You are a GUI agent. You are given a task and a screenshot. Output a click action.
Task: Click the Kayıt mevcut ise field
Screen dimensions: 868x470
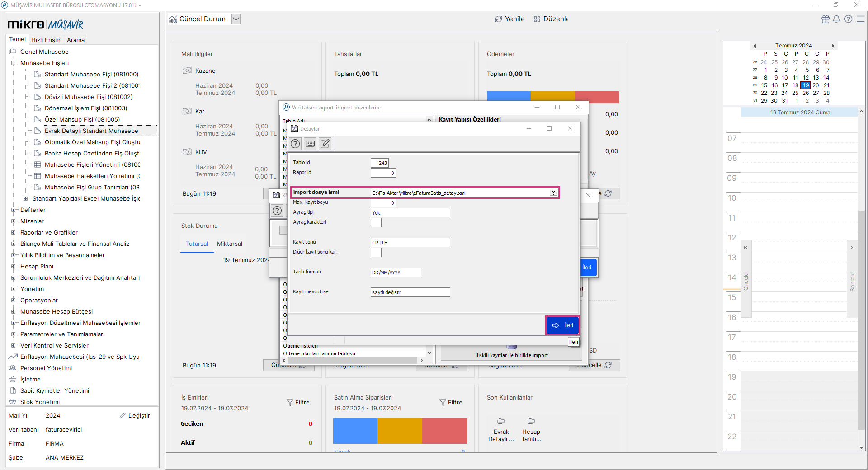[x=410, y=292]
